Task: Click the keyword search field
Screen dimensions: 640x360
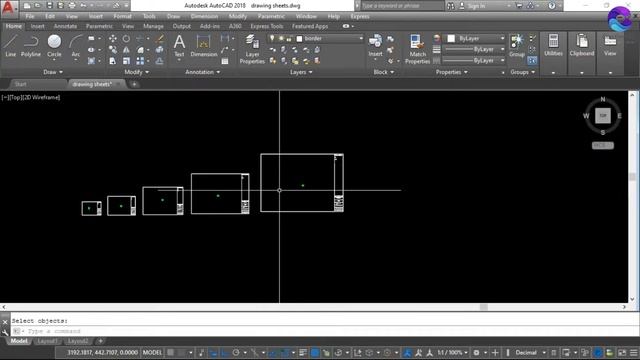Action: click(402, 6)
